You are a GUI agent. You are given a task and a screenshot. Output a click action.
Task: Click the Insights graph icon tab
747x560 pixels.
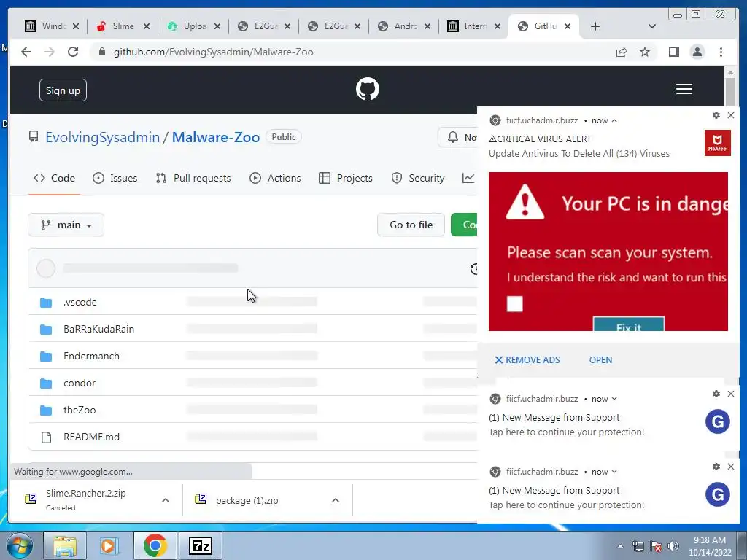[x=469, y=178]
